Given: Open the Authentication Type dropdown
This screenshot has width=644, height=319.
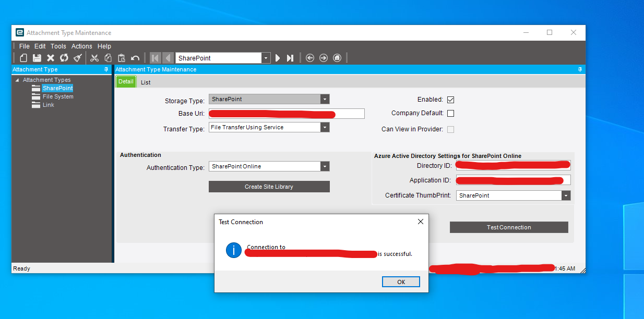Looking at the screenshot, I should click(325, 166).
